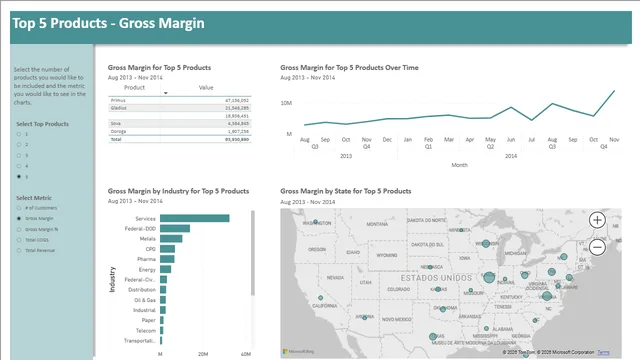Choose the Total Revenue metric
This screenshot has width=640, height=360.
point(19,251)
